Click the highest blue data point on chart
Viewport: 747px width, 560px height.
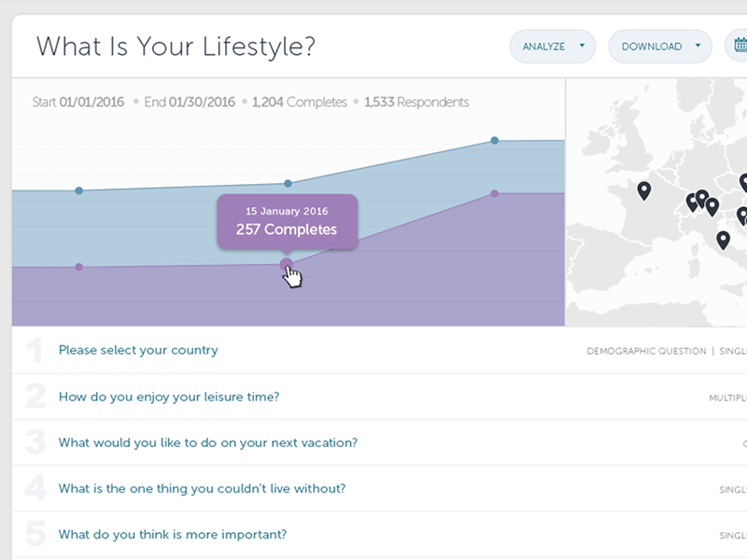[x=495, y=141]
